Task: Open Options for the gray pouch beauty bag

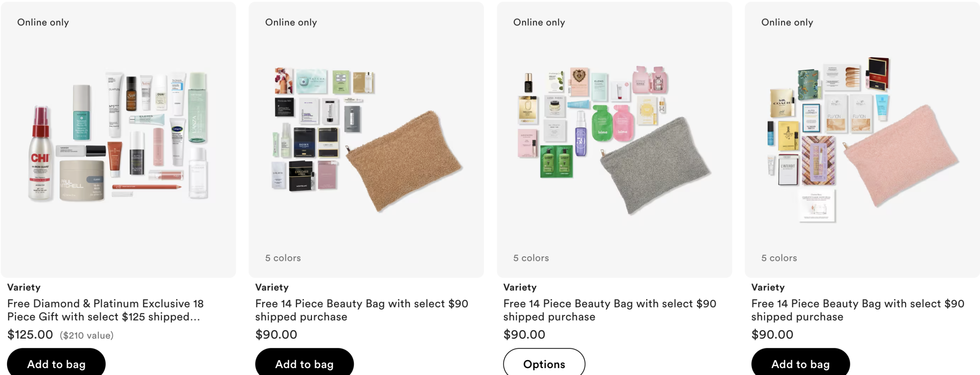Action: 544,364
